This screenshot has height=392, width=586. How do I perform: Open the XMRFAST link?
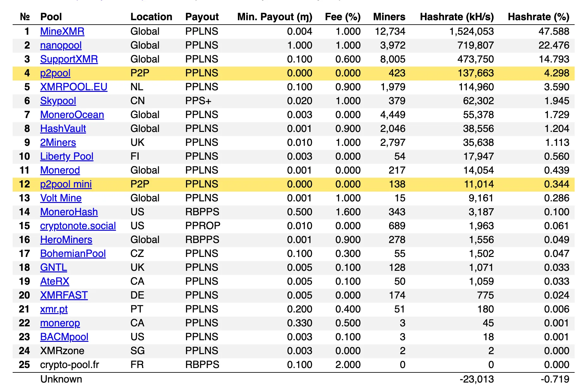pos(64,295)
